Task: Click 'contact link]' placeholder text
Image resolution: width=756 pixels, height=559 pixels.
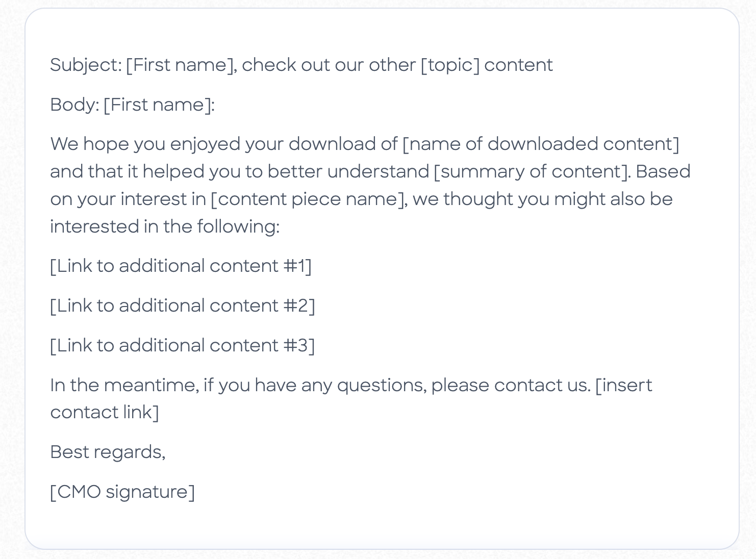Action: pyautogui.click(x=105, y=413)
